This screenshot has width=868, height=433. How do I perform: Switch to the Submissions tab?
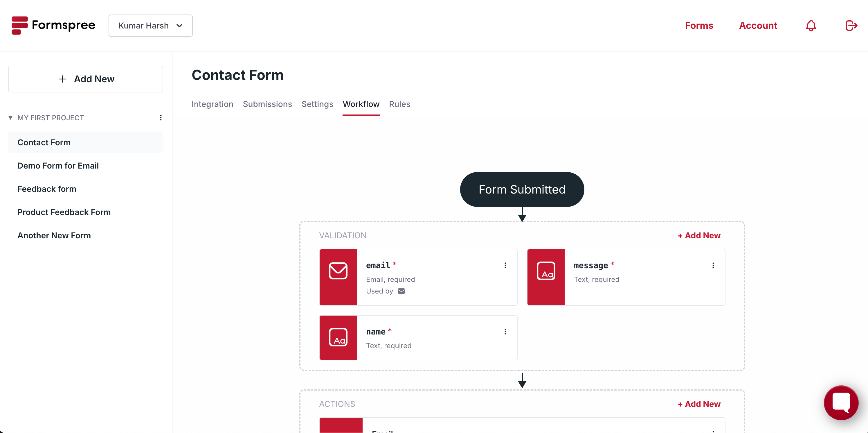(267, 104)
